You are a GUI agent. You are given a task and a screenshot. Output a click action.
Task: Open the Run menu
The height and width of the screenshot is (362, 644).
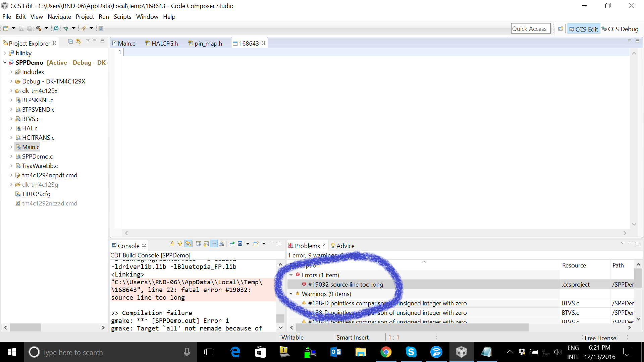point(104,17)
